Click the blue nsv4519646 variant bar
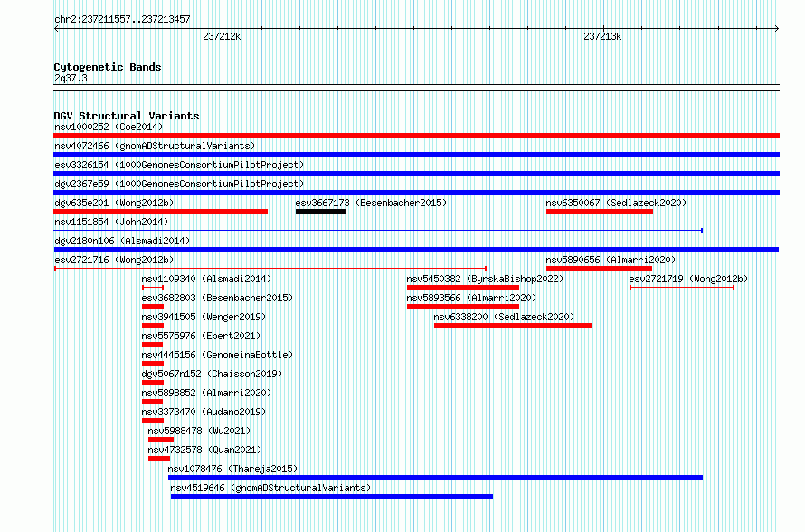The height and width of the screenshot is (532, 805). pos(332,497)
